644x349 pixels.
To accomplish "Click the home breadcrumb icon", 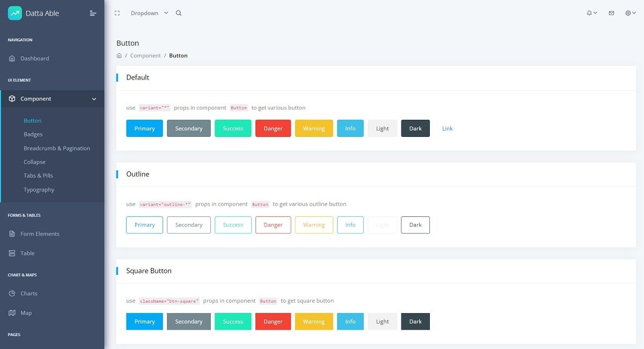I will pyautogui.click(x=119, y=55).
